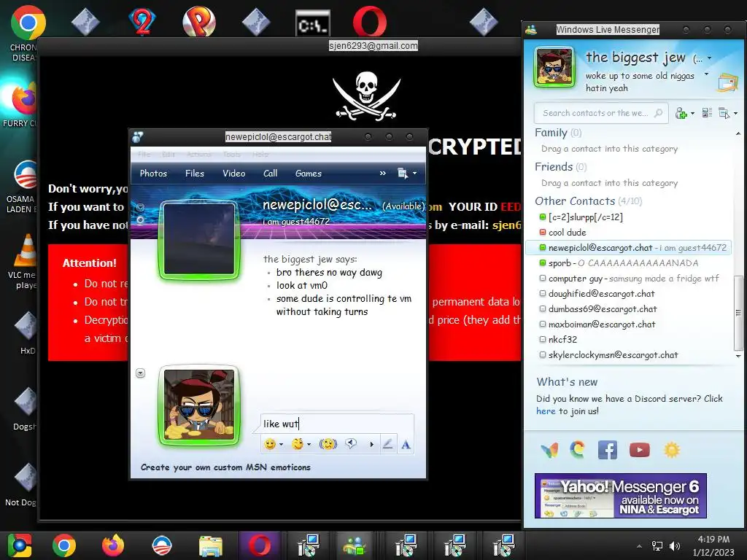Click the Opera icon on the taskbar

260,545
